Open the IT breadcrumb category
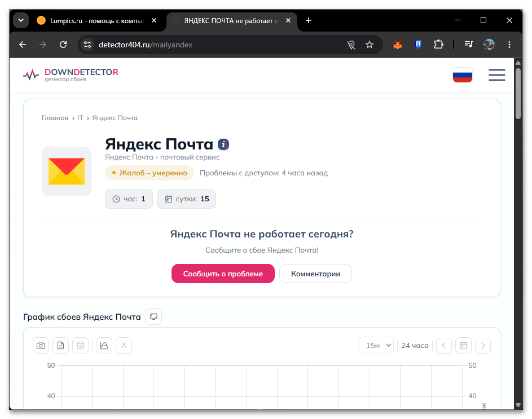 click(x=80, y=118)
